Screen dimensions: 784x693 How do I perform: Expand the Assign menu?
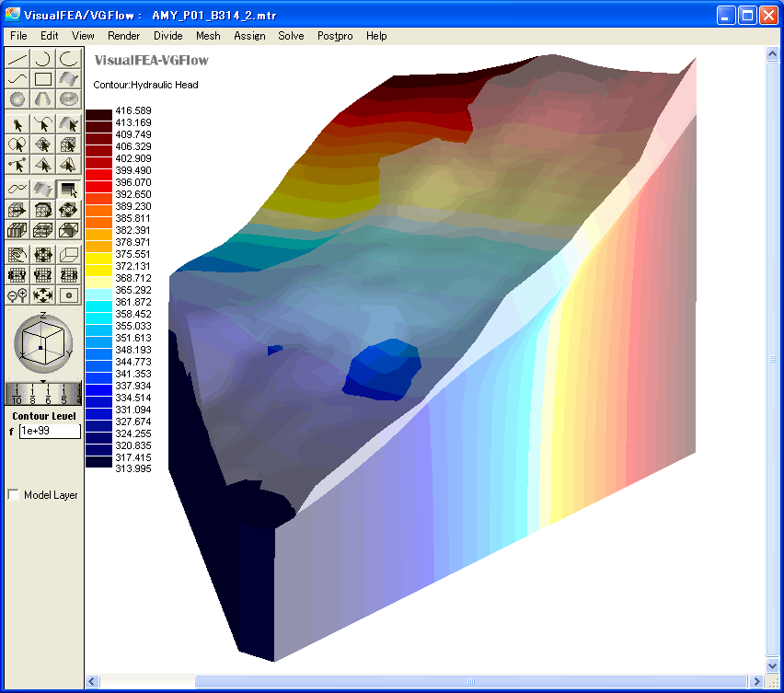(x=249, y=36)
